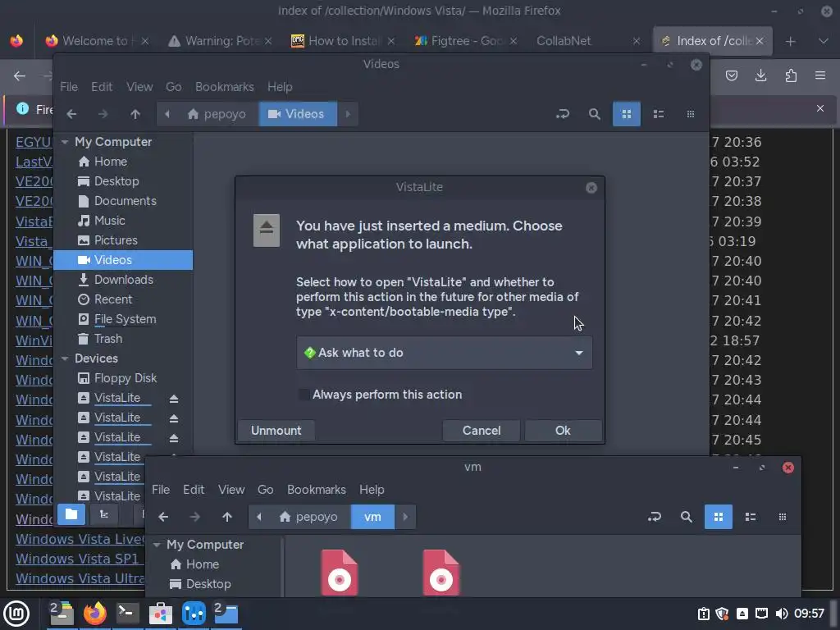Eject the third VistaLite device
This screenshot has width=840, height=630.
tap(174, 438)
